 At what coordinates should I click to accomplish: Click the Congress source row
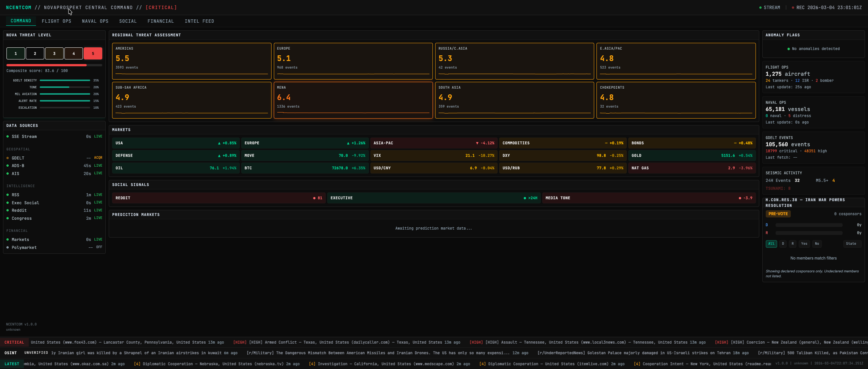point(54,218)
